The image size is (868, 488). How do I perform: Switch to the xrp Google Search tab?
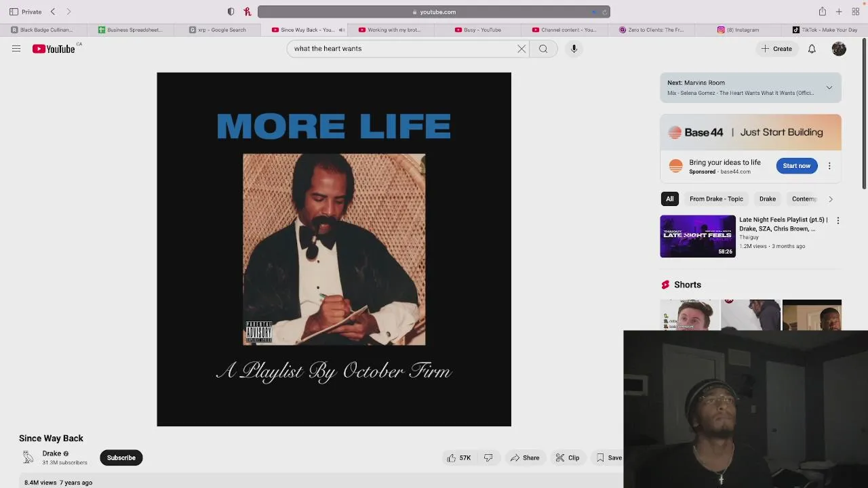tap(218, 30)
